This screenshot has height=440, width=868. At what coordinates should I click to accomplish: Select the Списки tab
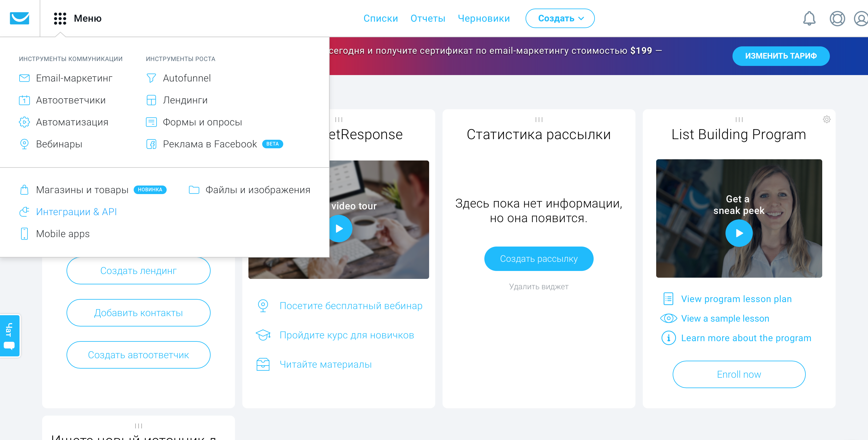coord(382,19)
